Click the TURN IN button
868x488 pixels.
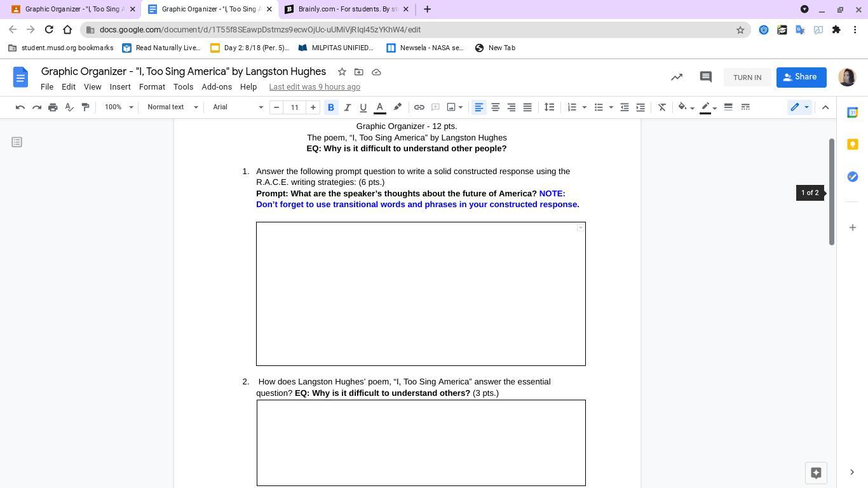(x=747, y=78)
